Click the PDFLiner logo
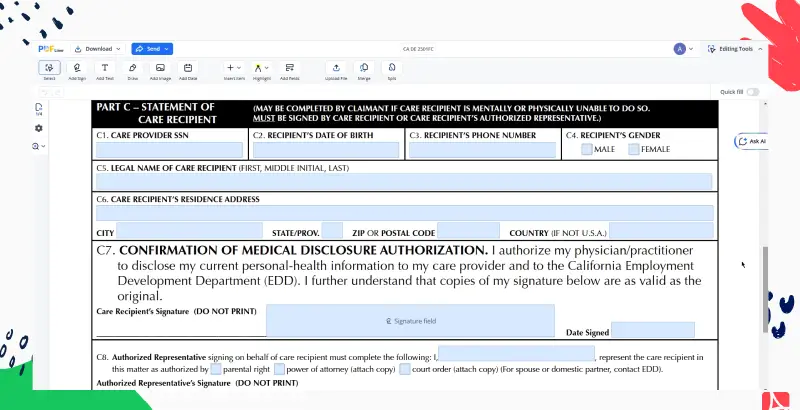This screenshot has width=800, height=410. coord(51,49)
